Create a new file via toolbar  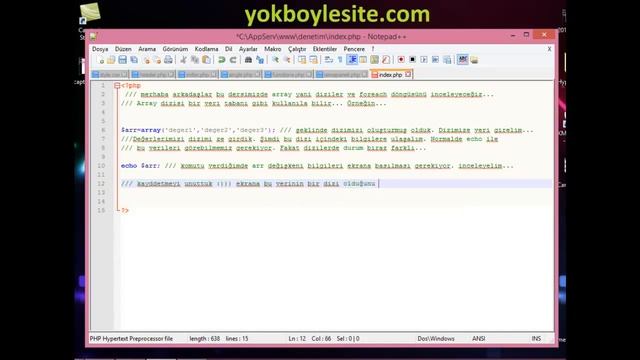pos(100,60)
